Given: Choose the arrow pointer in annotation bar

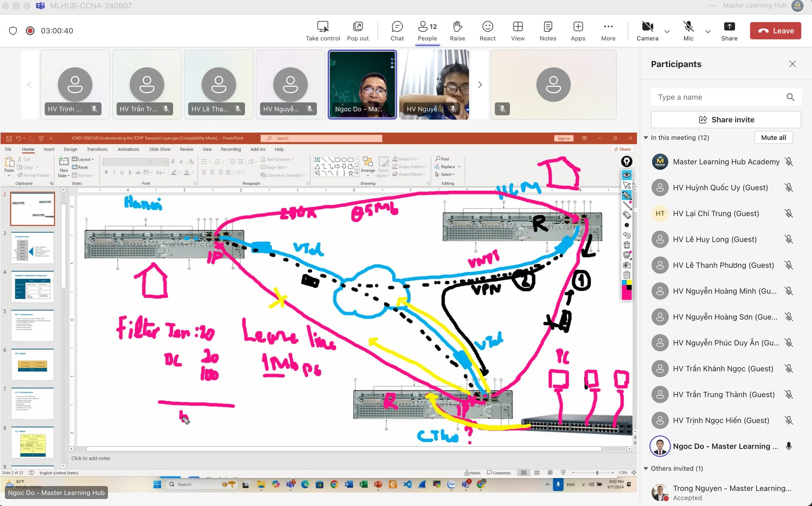Looking at the screenshot, I should click(626, 185).
